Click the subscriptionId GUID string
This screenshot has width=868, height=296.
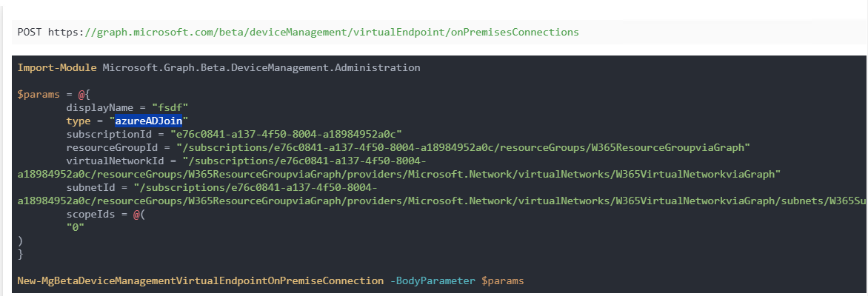(286, 134)
